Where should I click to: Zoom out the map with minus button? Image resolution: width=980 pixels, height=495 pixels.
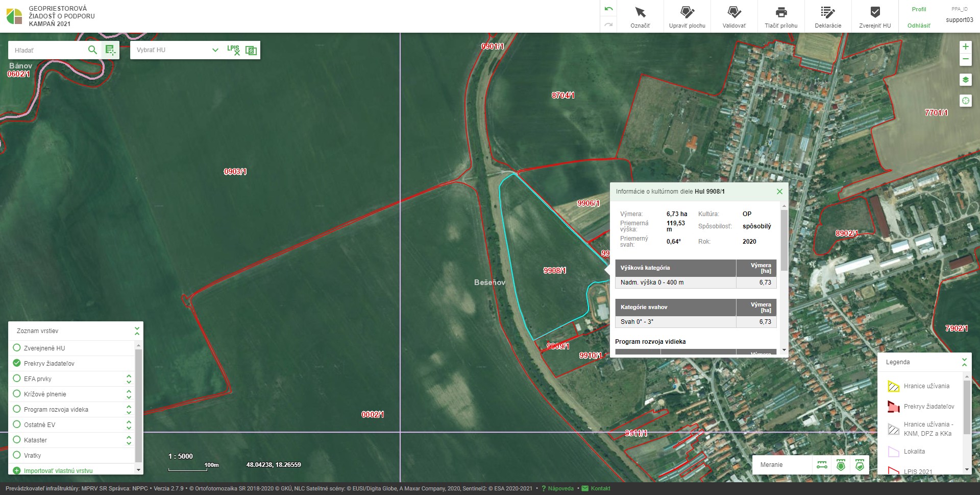(x=965, y=59)
